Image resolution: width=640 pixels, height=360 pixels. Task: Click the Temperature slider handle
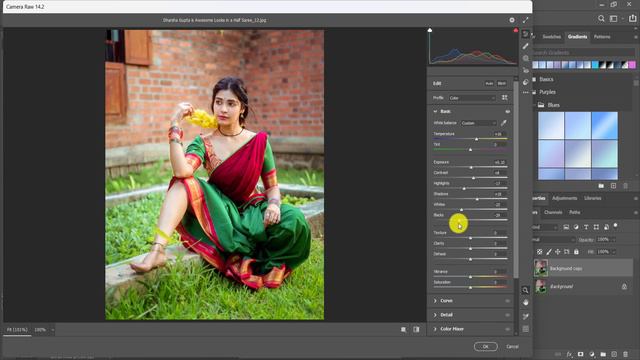pyautogui.click(x=476, y=139)
